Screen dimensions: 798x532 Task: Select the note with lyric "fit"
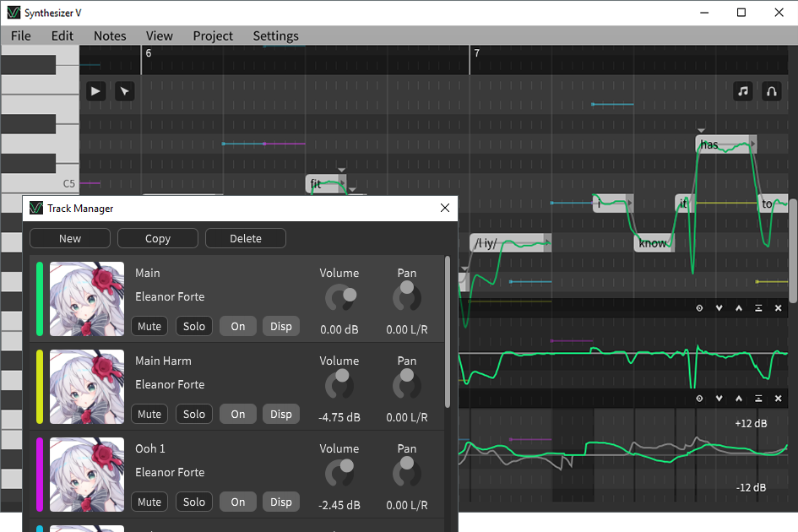pyautogui.click(x=326, y=184)
